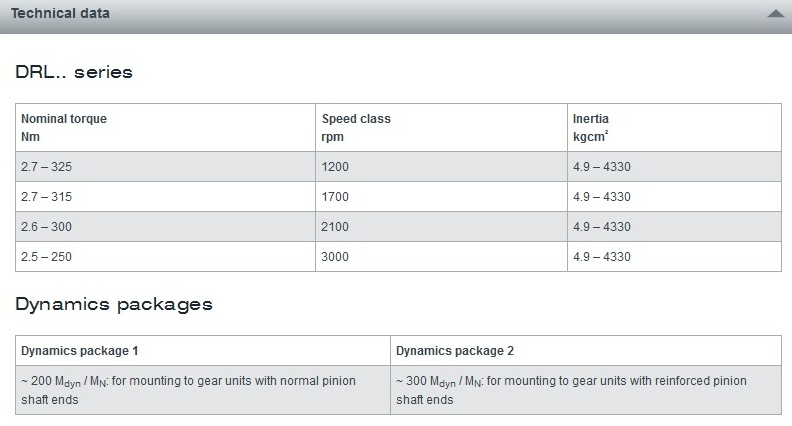Click the Dynamics package 1 header cell
Image resolution: width=792 pixels, height=426 pixels.
[x=203, y=351]
